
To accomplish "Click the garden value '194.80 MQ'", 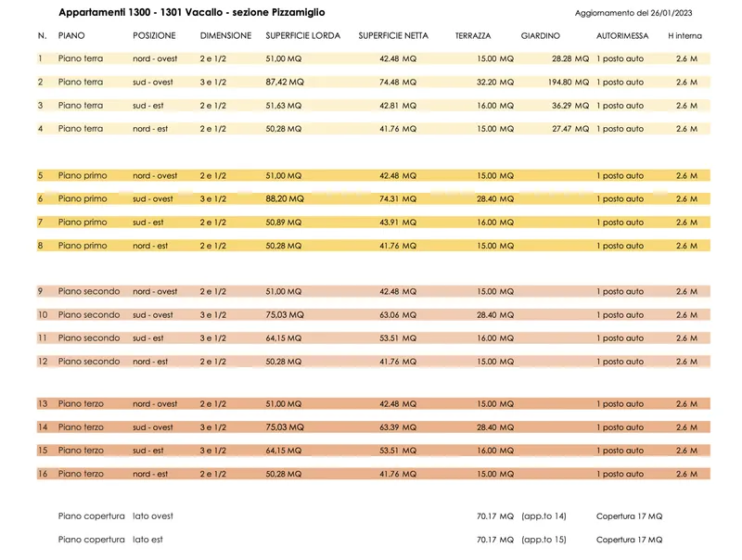I will [569, 82].
